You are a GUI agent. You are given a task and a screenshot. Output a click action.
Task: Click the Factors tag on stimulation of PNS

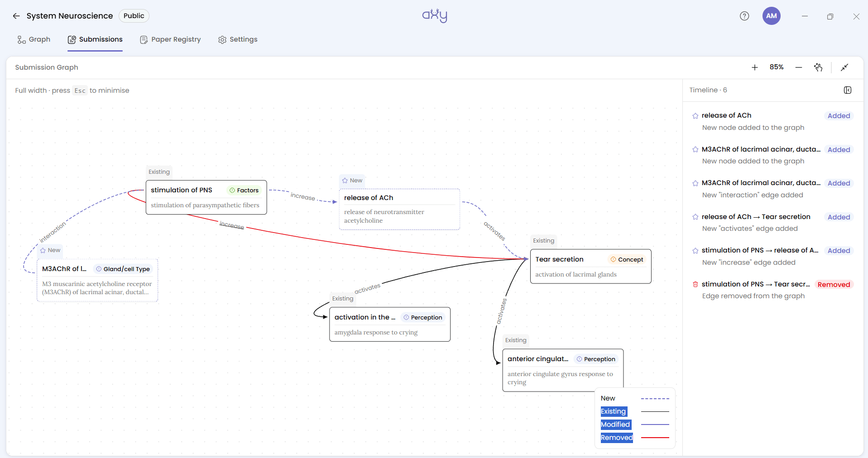tap(244, 191)
